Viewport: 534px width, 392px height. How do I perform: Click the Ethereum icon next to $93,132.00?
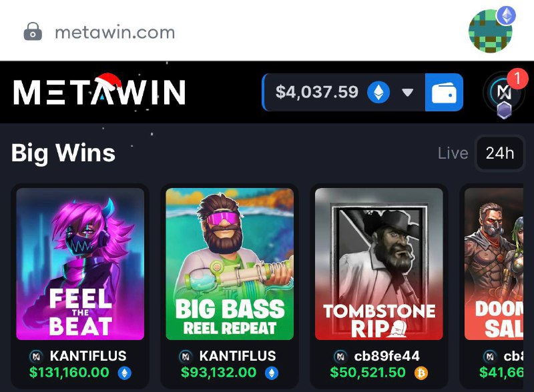pos(272,373)
